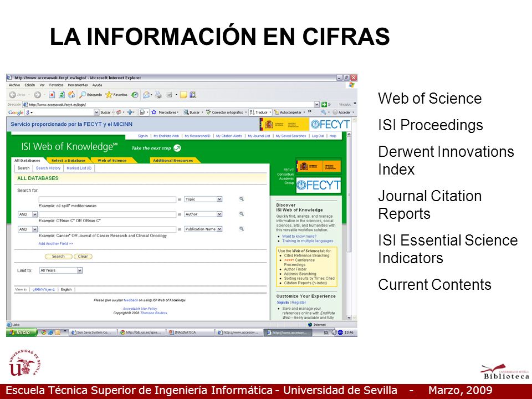Click My Citation Alerts link
The image size is (532, 399).
click(x=229, y=136)
